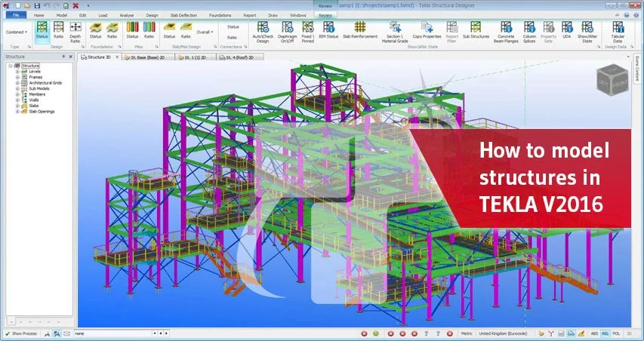Screen dimensions: 644x341
Task: Collapse the Structure root node
Action: click(11, 66)
